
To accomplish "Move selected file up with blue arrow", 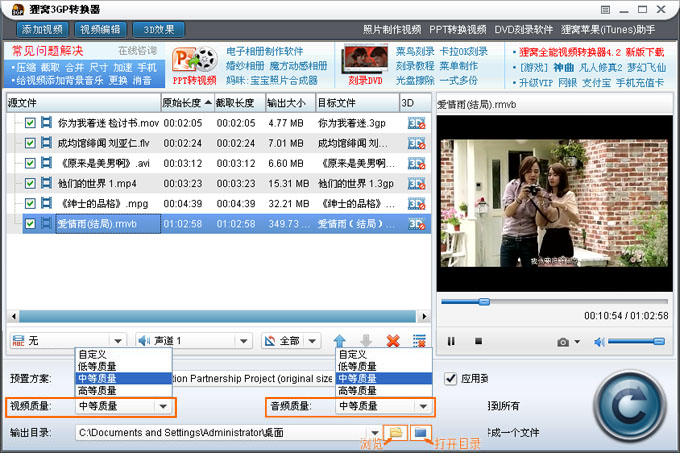I will [340, 341].
